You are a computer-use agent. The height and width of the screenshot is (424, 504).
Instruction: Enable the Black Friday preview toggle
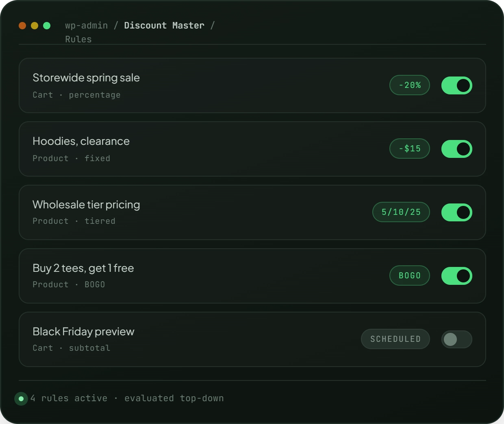pos(457,339)
